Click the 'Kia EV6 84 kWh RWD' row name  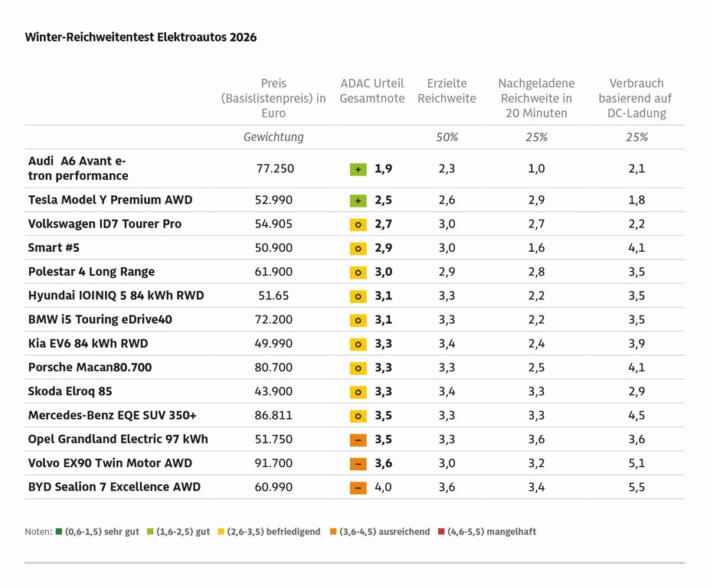pyautogui.click(x=88, y=344)
